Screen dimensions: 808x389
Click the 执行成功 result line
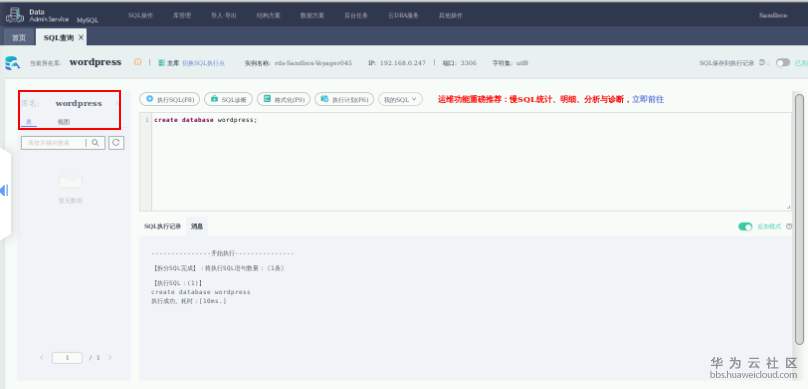189,300
